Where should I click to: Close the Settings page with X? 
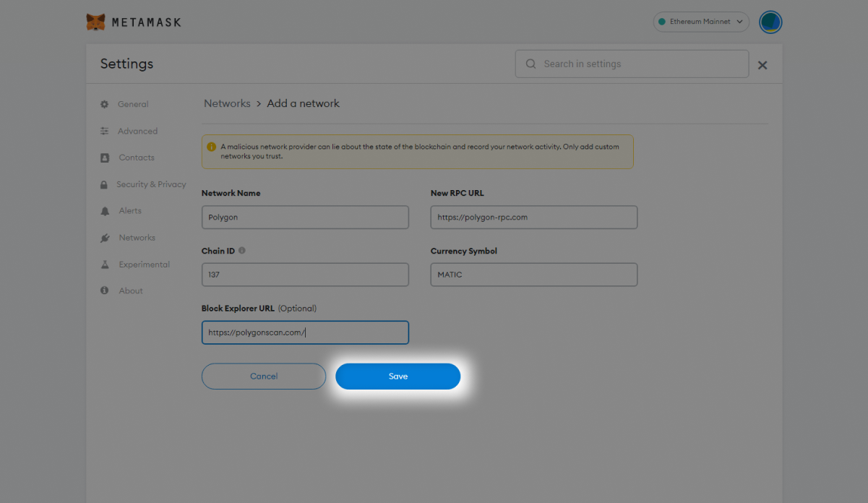762,65
